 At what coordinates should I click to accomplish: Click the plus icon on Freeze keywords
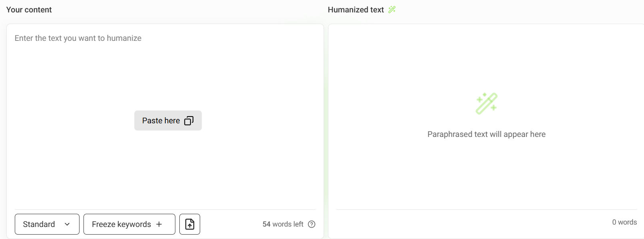pos(159,224)
